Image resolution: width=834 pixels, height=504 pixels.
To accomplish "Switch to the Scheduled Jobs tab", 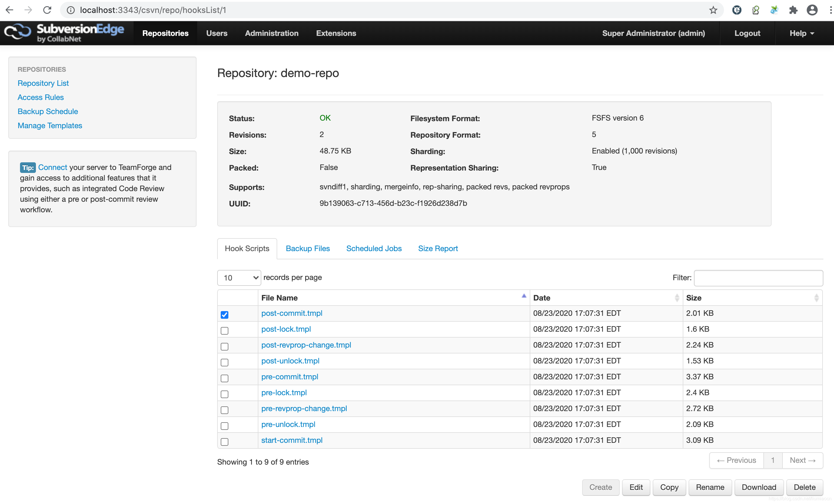I will pos(374,248).
